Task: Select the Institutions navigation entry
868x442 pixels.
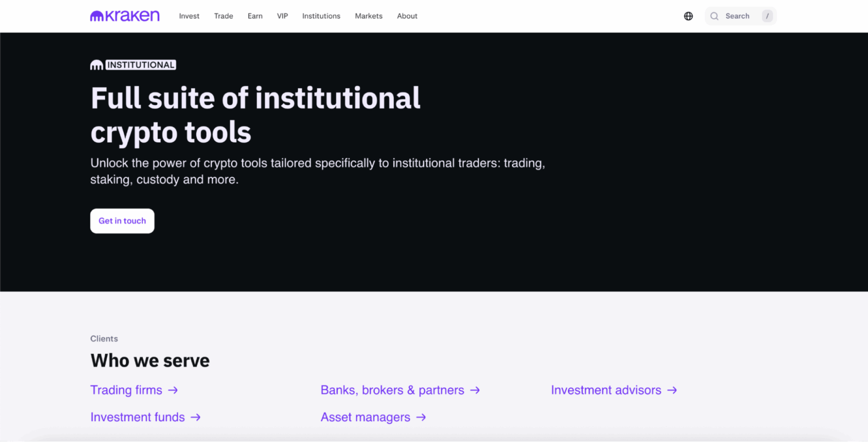Action: [321, 16]
